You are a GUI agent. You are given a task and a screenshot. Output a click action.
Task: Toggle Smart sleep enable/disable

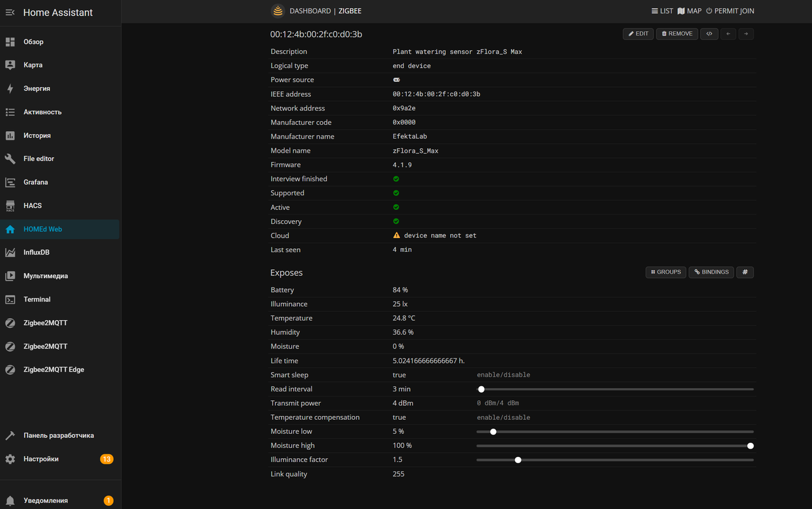[x=503, y=375]
